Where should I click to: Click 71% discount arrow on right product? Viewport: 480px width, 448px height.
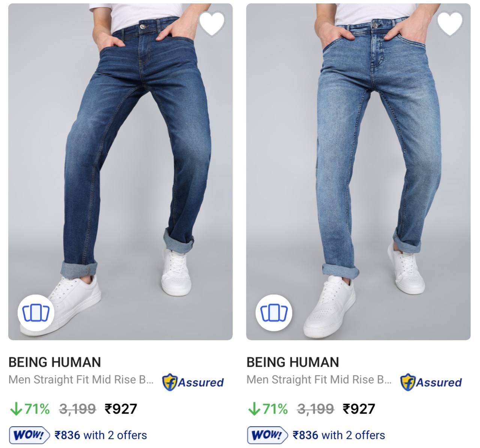(254, 409)
